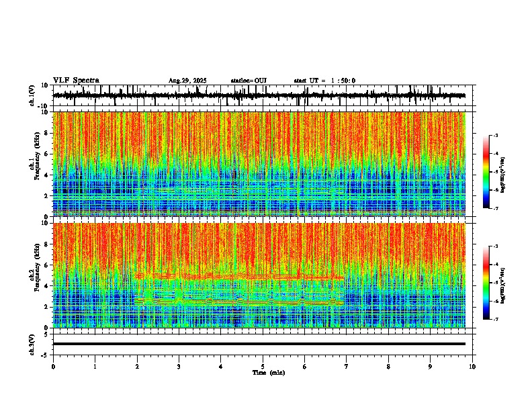Click time axis tick label 8
Image resolution: width=532 pixels, height=411 pixels.
[388, 367]
